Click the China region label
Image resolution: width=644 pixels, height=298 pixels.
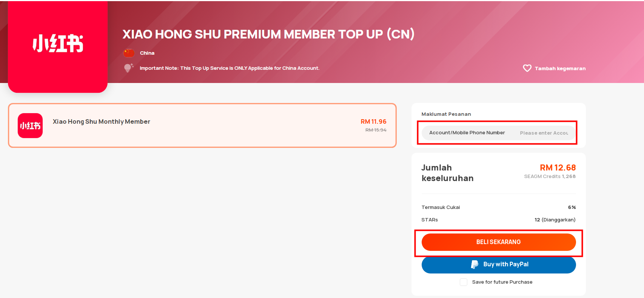pyautogui.click(x=147, y=53)
